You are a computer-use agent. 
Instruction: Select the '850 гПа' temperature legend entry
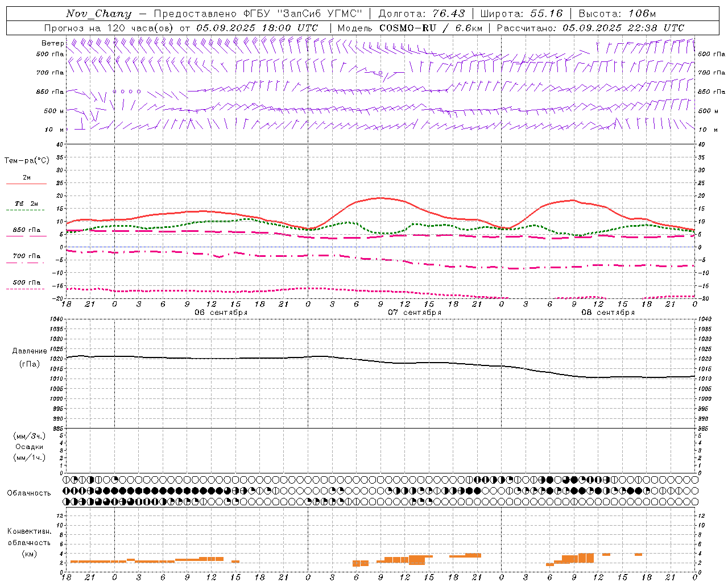point(27,230)
